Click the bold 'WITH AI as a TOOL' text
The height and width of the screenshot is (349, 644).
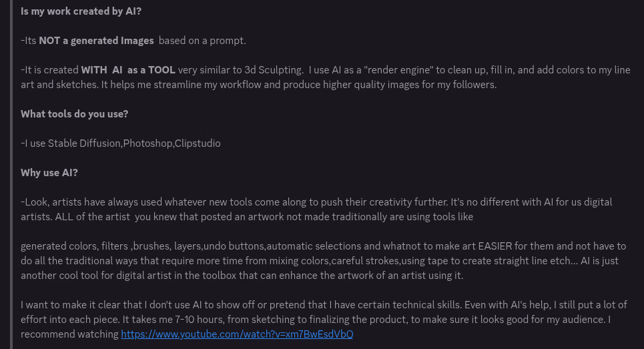128,69
